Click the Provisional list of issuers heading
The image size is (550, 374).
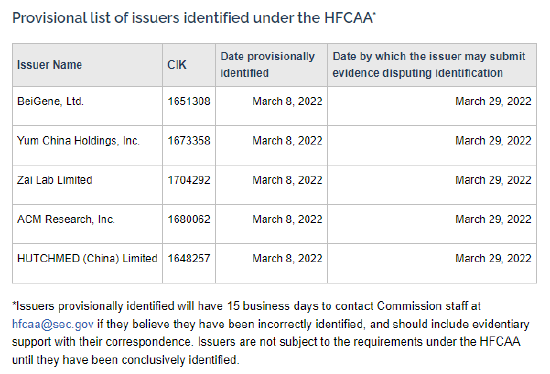pyautogui.click(x=194, y=18)
